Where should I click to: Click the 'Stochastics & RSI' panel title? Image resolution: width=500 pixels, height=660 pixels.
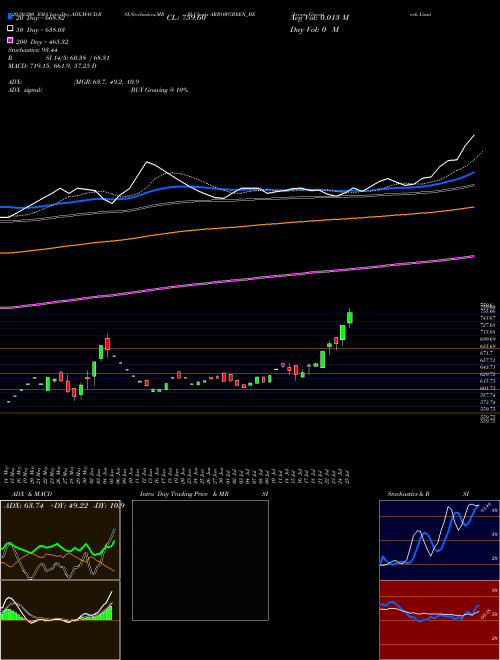(x=428, y=494)
